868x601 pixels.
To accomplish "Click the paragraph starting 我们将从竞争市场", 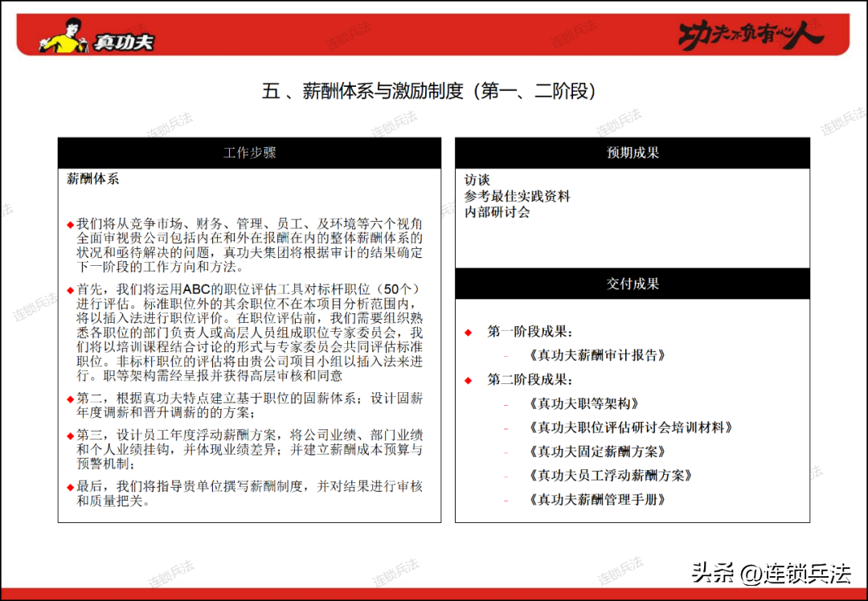I will [x=249, y=245].
